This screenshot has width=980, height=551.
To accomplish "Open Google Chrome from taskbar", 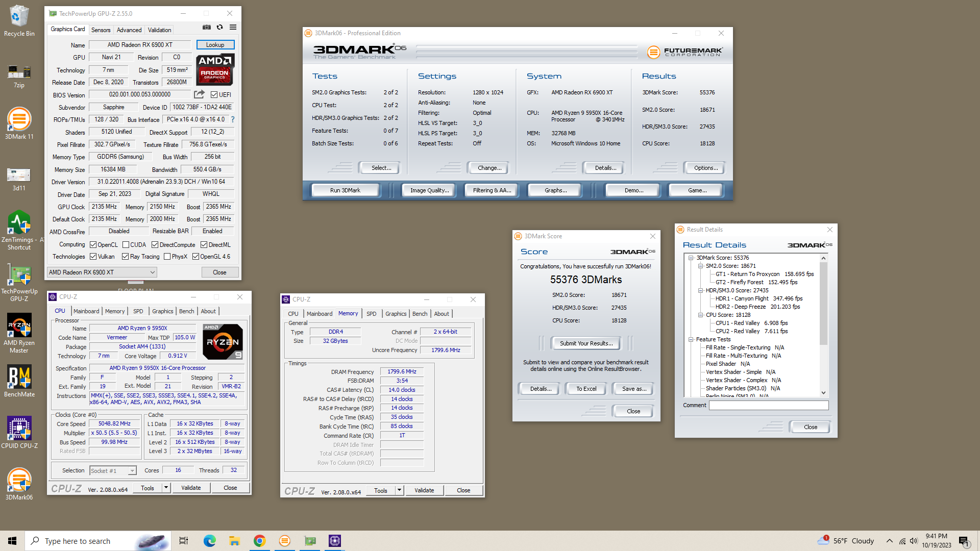I will coord(259,541).
